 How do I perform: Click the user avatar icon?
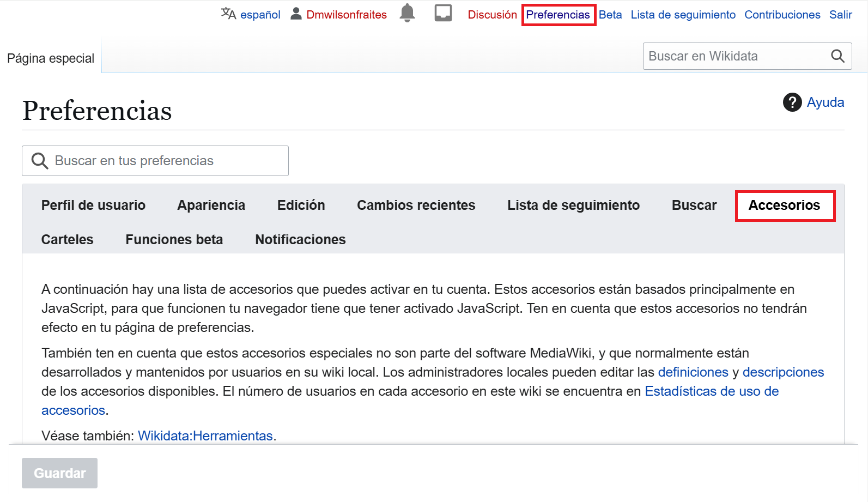coord(296,14)
